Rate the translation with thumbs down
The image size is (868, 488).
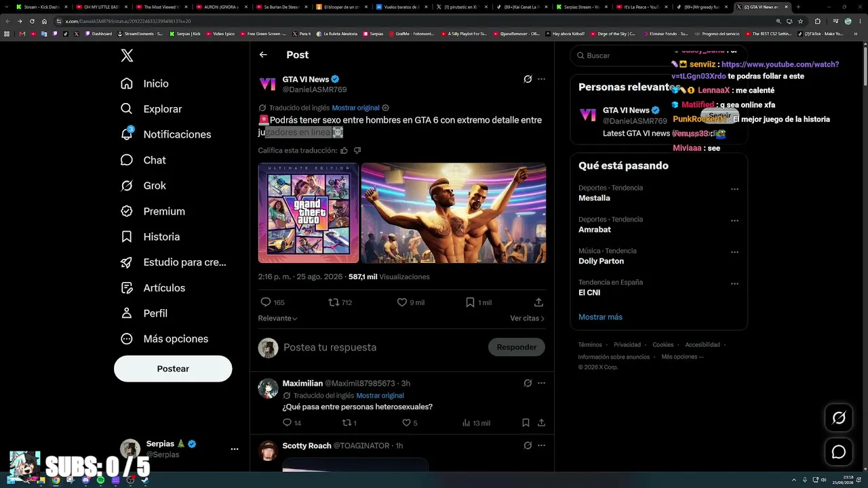click(357, 150)
